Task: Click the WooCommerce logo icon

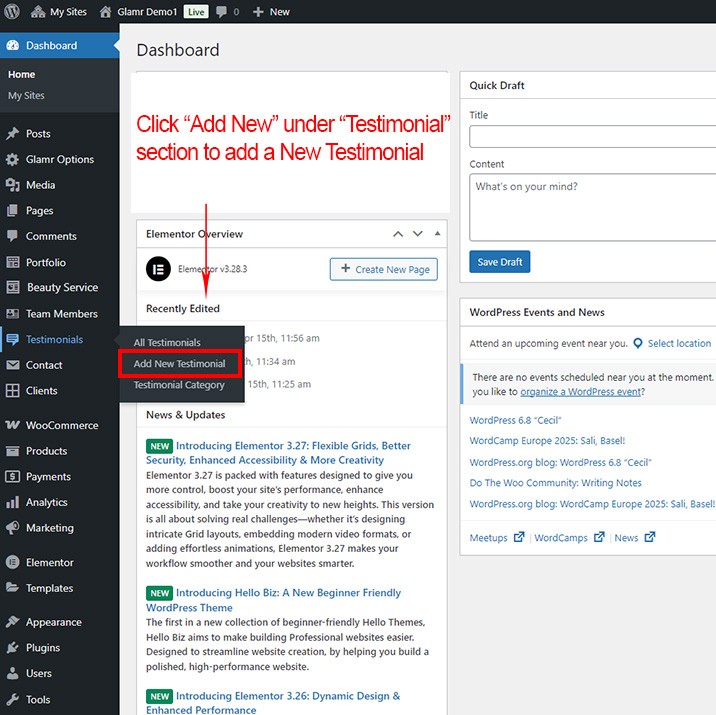Action: 13,425
